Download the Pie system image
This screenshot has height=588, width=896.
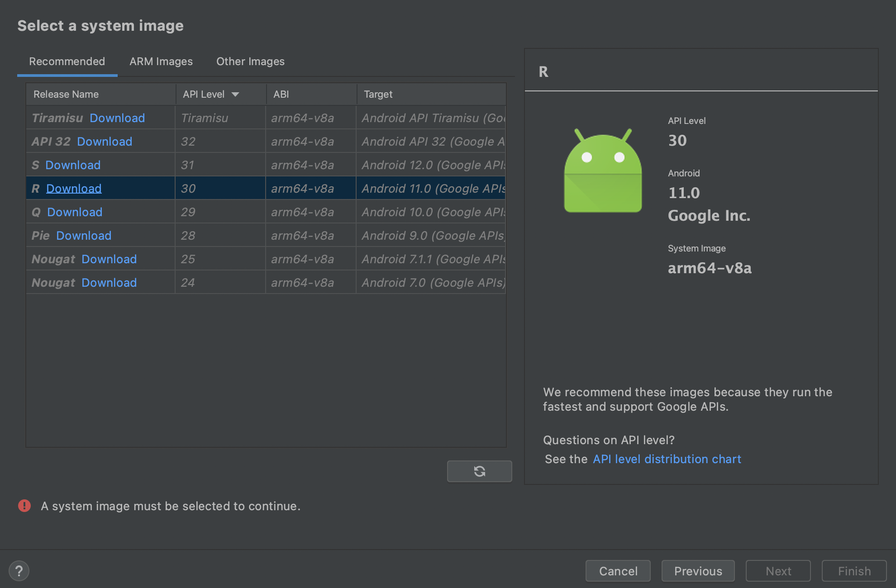[84, 236]
